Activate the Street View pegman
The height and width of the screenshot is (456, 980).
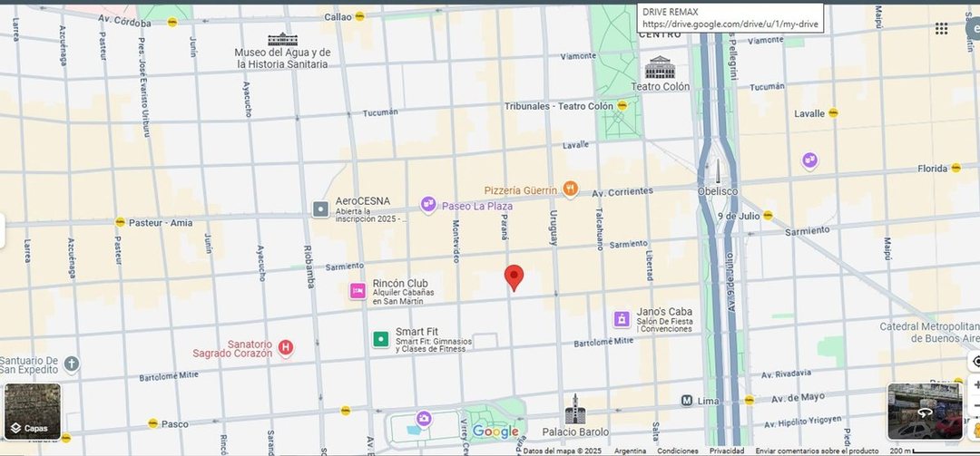[975, 431]
